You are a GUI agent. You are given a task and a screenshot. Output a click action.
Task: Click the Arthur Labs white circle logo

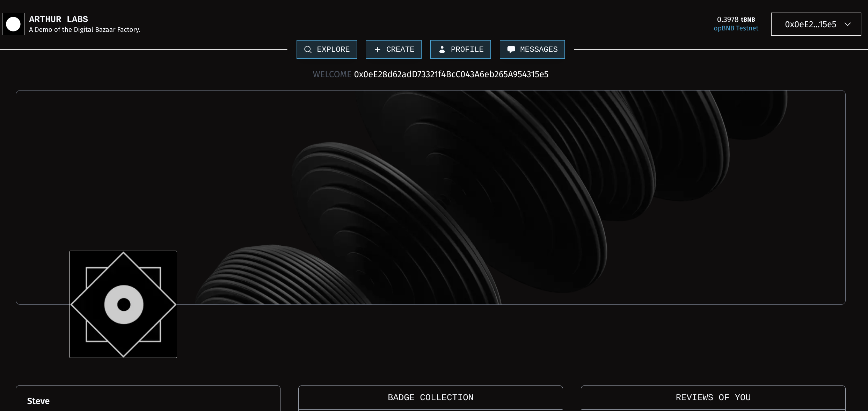[13, 24]
